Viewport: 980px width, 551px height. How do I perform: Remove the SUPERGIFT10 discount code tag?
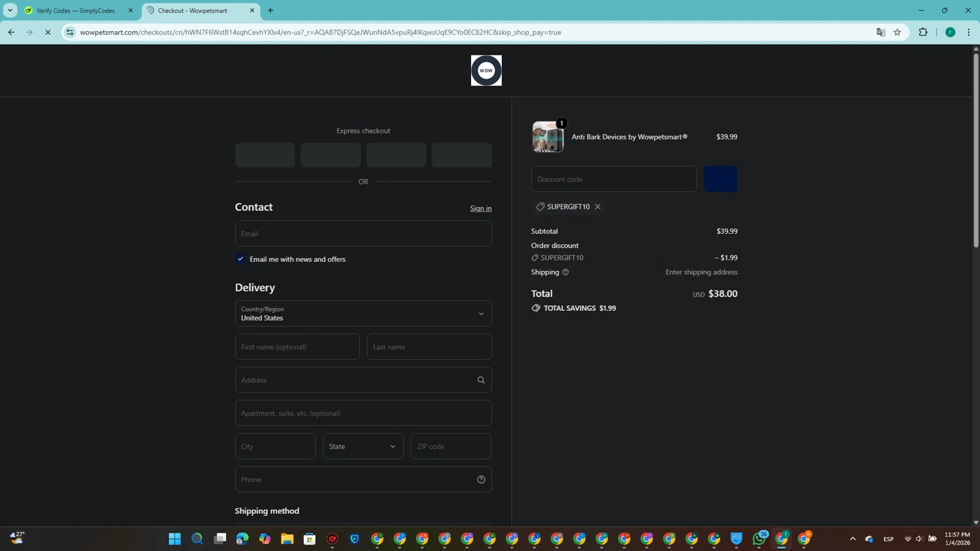coord(597,207)
